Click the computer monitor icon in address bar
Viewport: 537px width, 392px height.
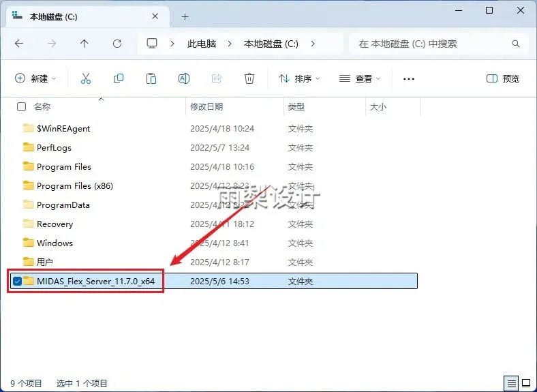152,44
